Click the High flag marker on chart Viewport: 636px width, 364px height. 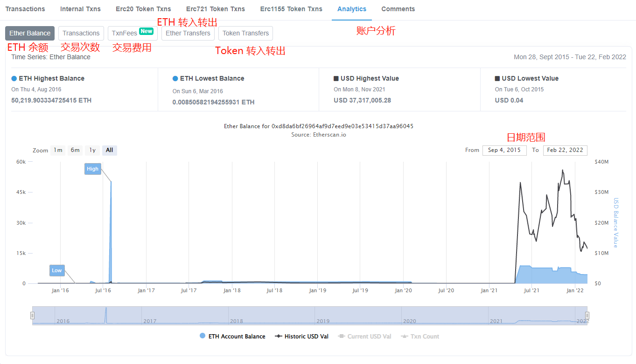92,169
